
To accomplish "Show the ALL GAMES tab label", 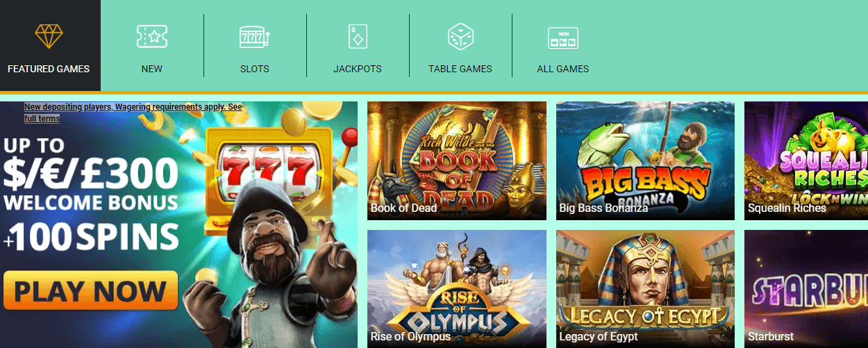I will (563, 69).
